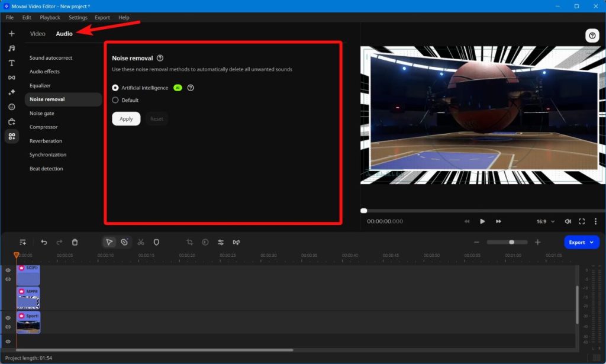Screen dimensions: 606x364
Task: Skip to the previous frame in preview
Action: tap(467, 221)
